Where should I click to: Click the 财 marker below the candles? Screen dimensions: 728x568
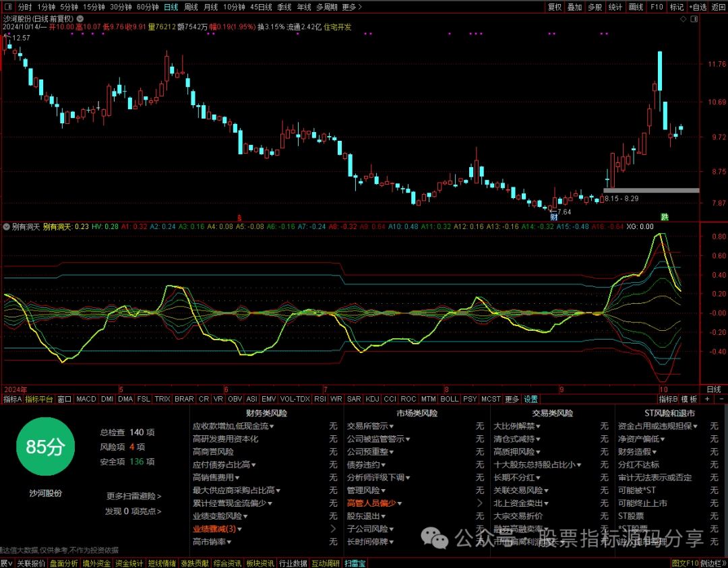tap(553, 217)
